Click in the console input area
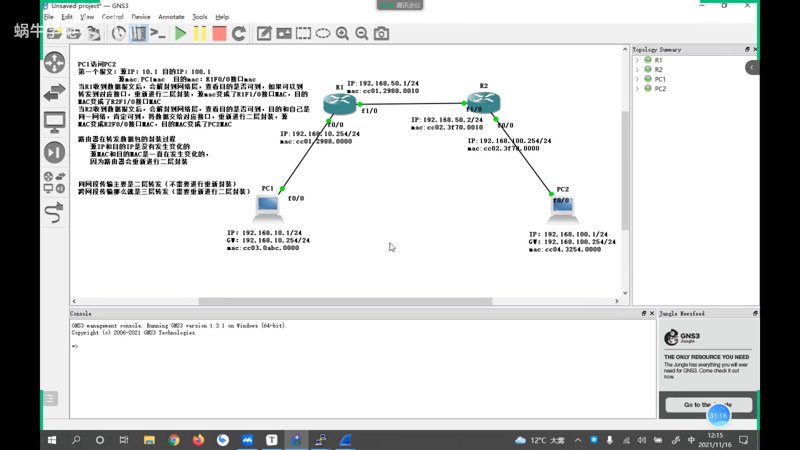 point(362,368)
